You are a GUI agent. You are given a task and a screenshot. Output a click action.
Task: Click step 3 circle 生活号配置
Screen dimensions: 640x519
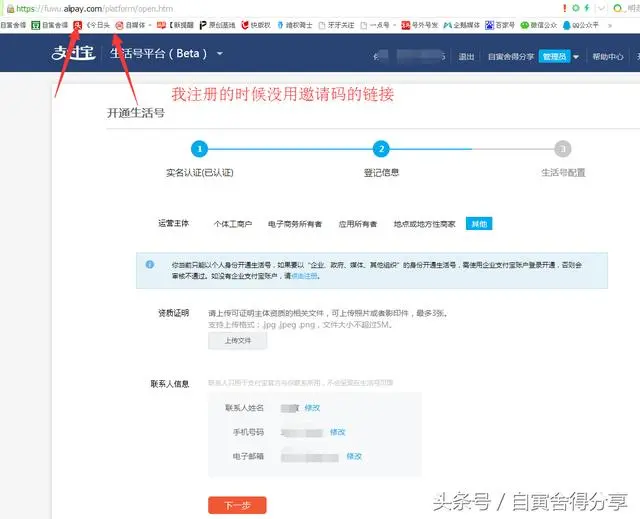coord(562,149)
